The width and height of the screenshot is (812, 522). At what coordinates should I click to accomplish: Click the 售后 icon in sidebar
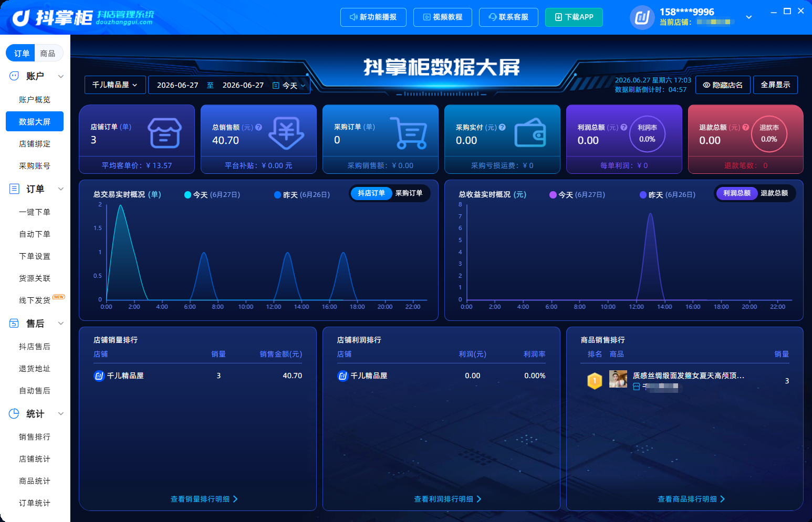[14, 323]
